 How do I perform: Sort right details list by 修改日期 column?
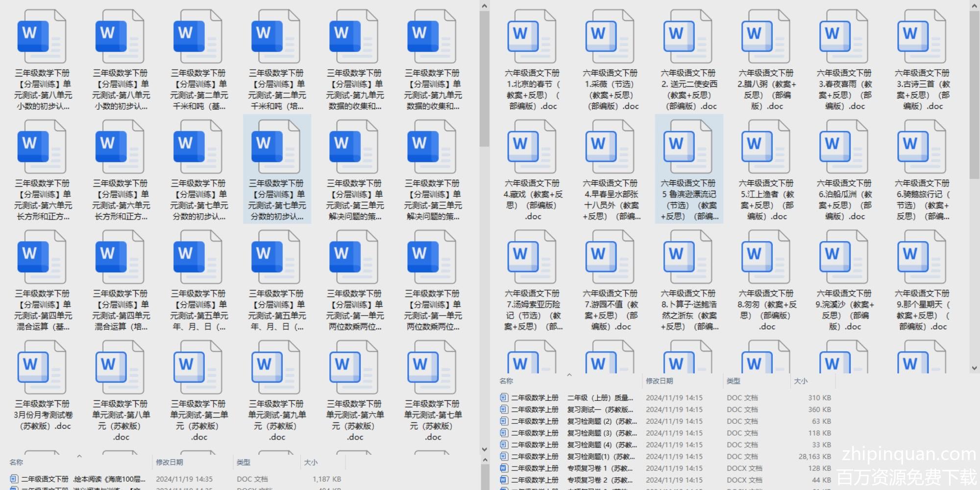[x=659, y=381]
